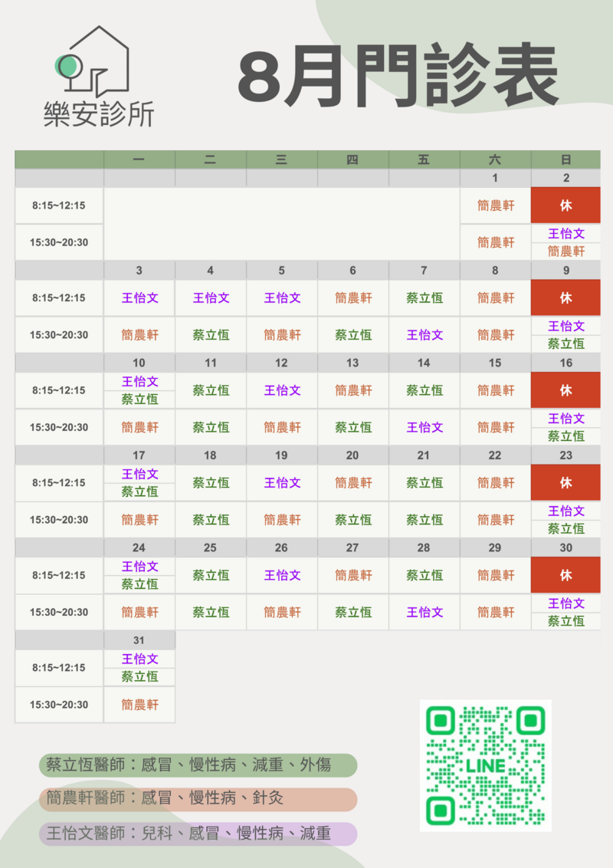Select the 五 Friday column header

click(424, 159)
